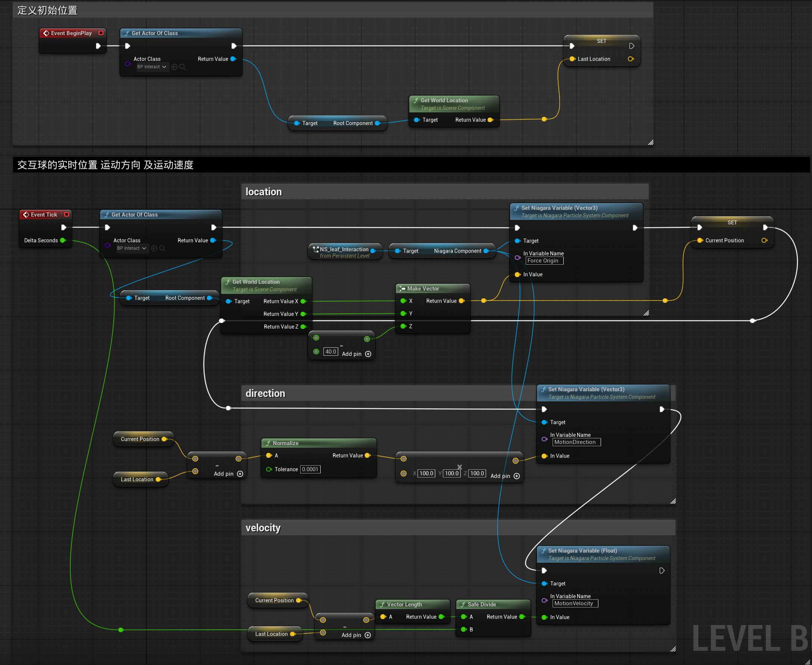This screenshot has height=665, width=812.
Task: Click Add pin on the direction subtract node
Action: pyautogui.click(x=228, y=474)
